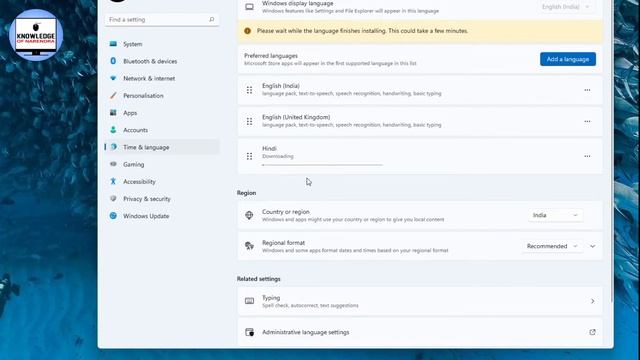Focus the Find a setting search box

pyautogui.click(x=162, y=20)
